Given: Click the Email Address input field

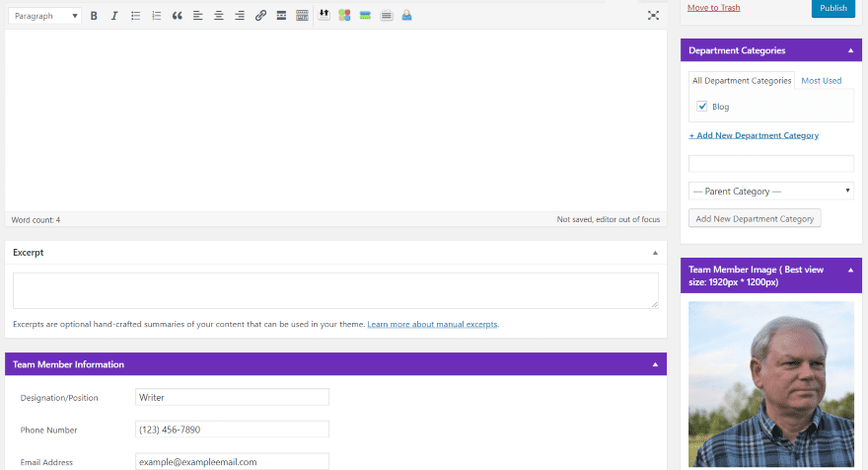Looking at the screenshot, I should tap(232, 462).
